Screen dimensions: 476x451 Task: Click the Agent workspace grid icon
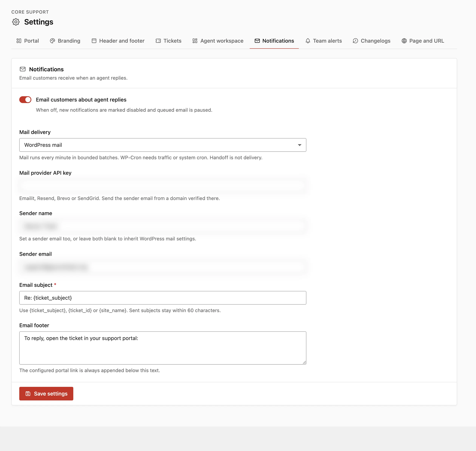(195, 41)
